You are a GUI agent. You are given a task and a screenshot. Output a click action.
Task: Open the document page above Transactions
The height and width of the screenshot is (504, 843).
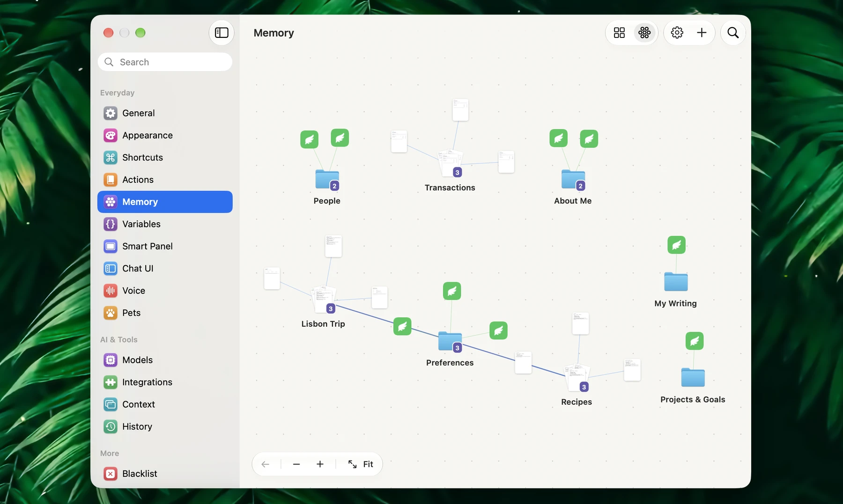click(460, 110)
